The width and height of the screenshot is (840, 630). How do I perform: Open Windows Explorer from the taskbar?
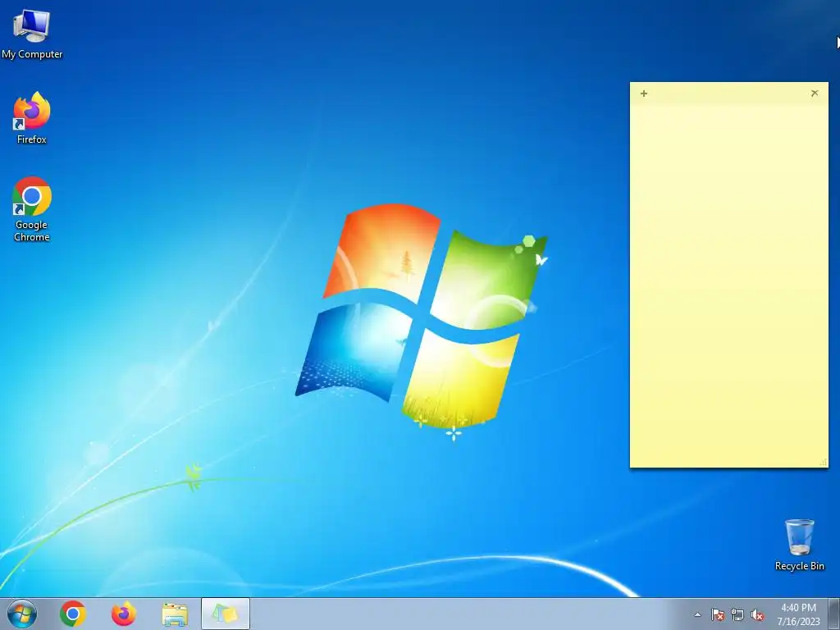click(x=175, y=614)
